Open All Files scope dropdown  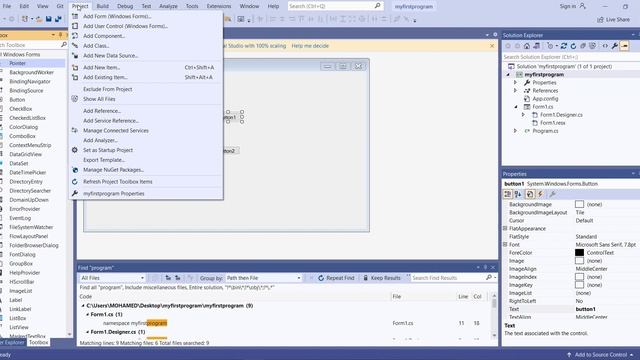[x=112, y=278]
